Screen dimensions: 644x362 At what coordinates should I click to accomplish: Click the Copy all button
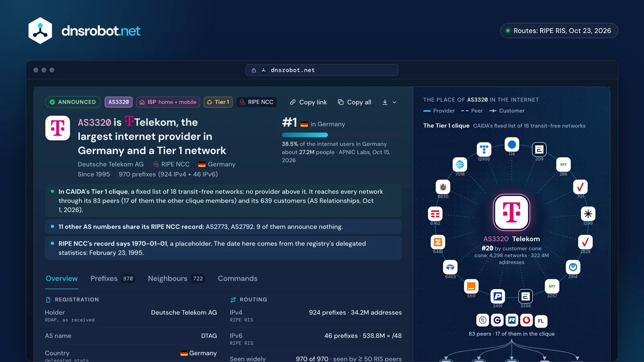pyautogui.click(x=354, y=102)
